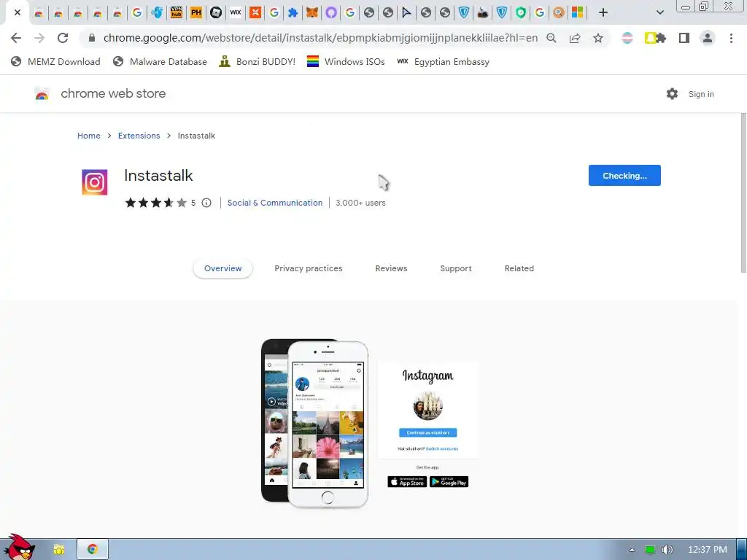Click Sign in on the web store
This screenshot has height=560, width=747.
coord(701,94)
